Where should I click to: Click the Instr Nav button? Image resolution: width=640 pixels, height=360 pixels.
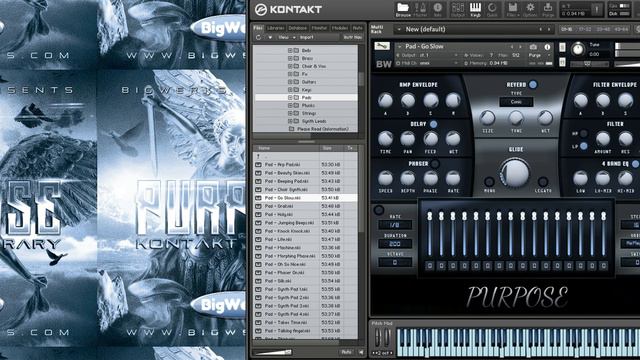click(352, 37)
